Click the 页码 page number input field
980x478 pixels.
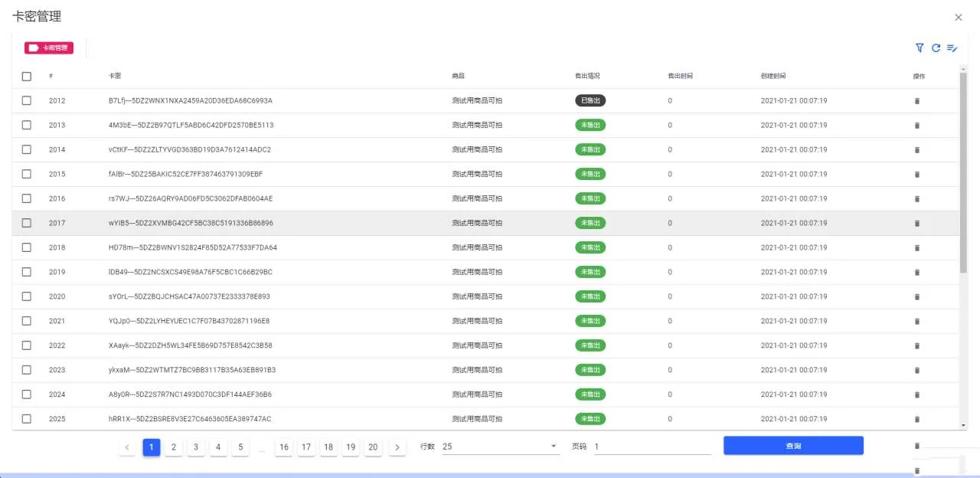[x=652, y=447]
